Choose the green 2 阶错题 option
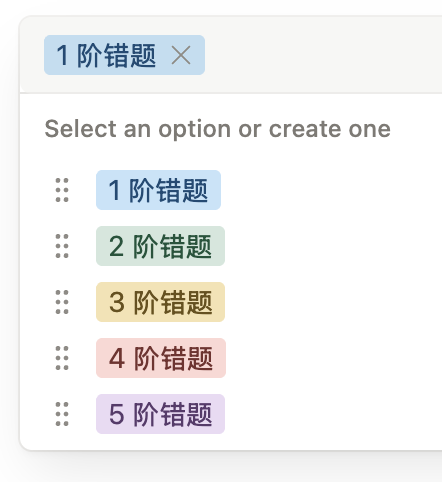This screenshot has height=482, width=442. (160, 246)
